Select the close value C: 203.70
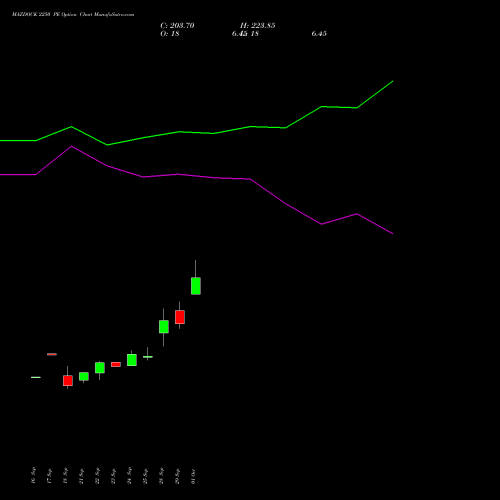The height and width of the screenshot is (500, 500). [x=177, y=26]
